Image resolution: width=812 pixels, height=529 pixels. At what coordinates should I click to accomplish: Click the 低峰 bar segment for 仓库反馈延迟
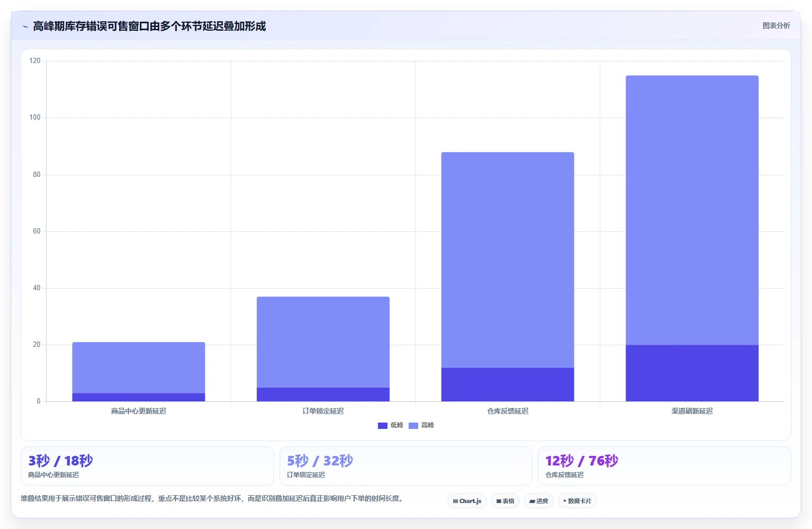point(508,384)
